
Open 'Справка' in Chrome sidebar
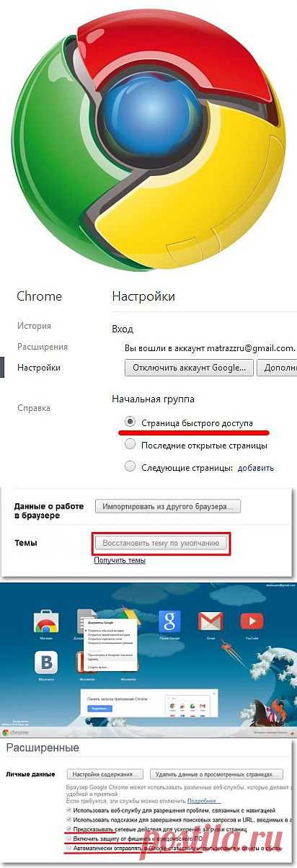34,408
